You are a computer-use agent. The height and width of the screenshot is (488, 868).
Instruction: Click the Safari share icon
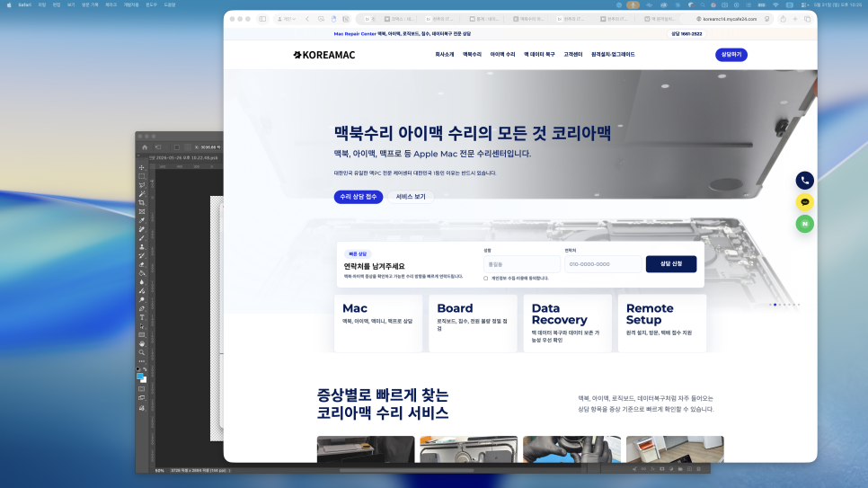click(x=783, y=19)
